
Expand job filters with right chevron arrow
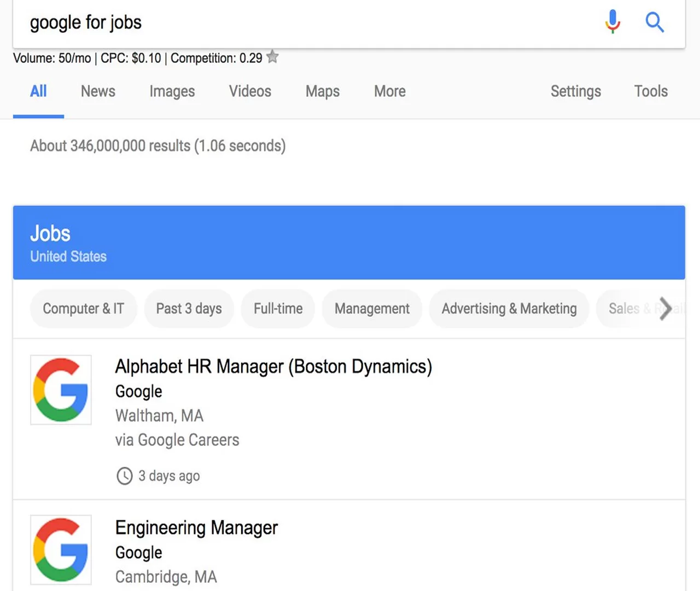click(x=665, y=309)
